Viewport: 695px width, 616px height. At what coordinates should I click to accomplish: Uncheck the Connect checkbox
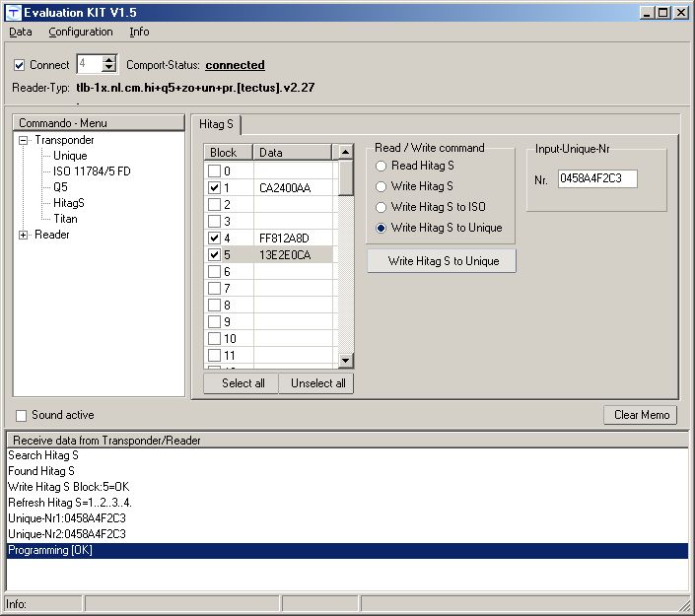[19, 65]
